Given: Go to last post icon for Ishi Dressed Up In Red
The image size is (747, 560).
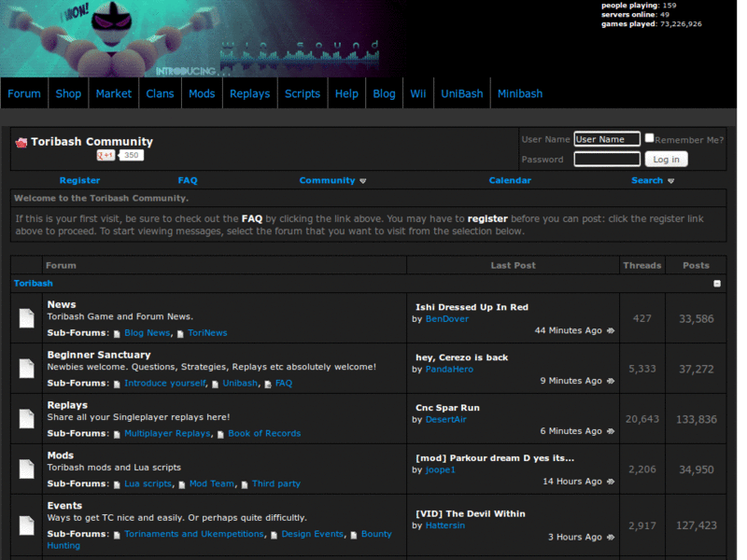Looking at the screenshot, I should point(611,330).
